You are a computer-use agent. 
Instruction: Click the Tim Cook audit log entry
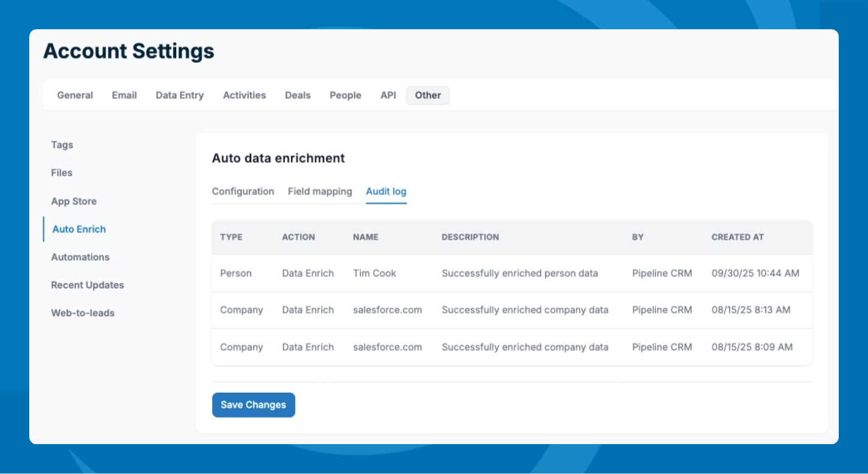[x=374, y=273]
